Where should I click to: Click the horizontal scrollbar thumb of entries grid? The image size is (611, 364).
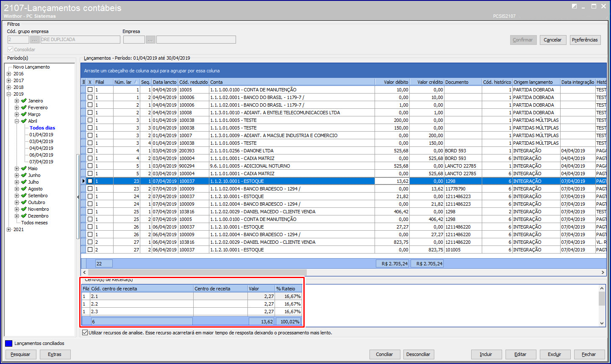197,272
